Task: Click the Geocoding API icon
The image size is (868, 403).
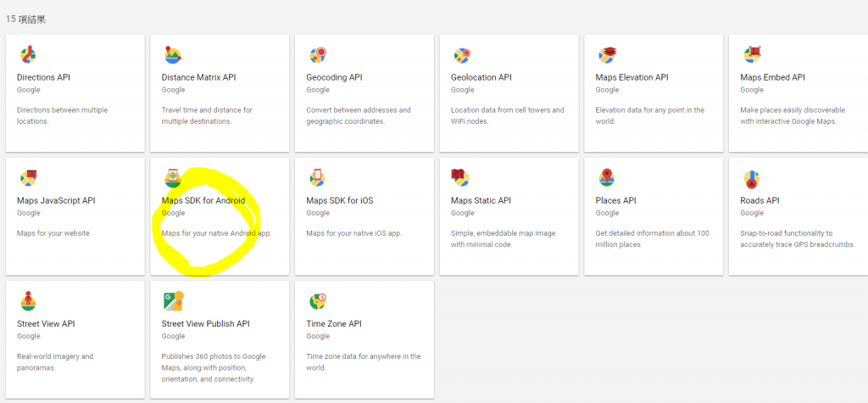Action: 318,55
